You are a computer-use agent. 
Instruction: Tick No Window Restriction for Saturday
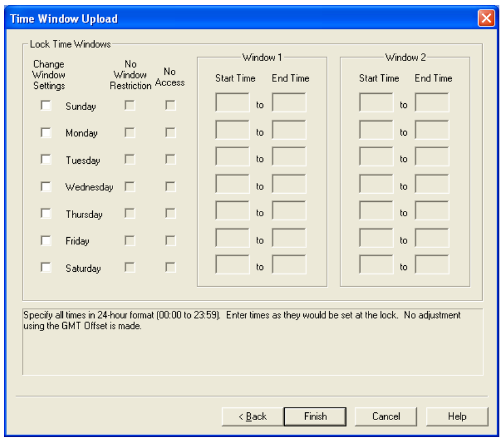tap(130, 268)
